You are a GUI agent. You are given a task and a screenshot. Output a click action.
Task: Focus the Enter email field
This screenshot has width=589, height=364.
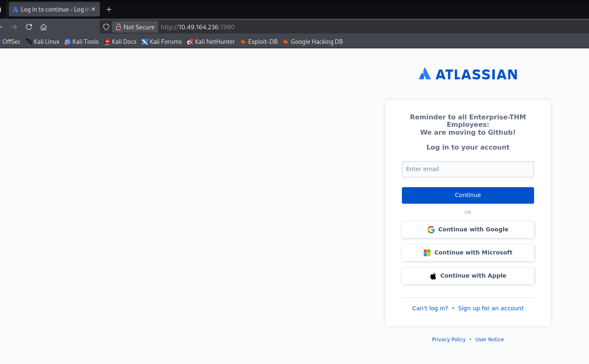click(x=468, y=169)
